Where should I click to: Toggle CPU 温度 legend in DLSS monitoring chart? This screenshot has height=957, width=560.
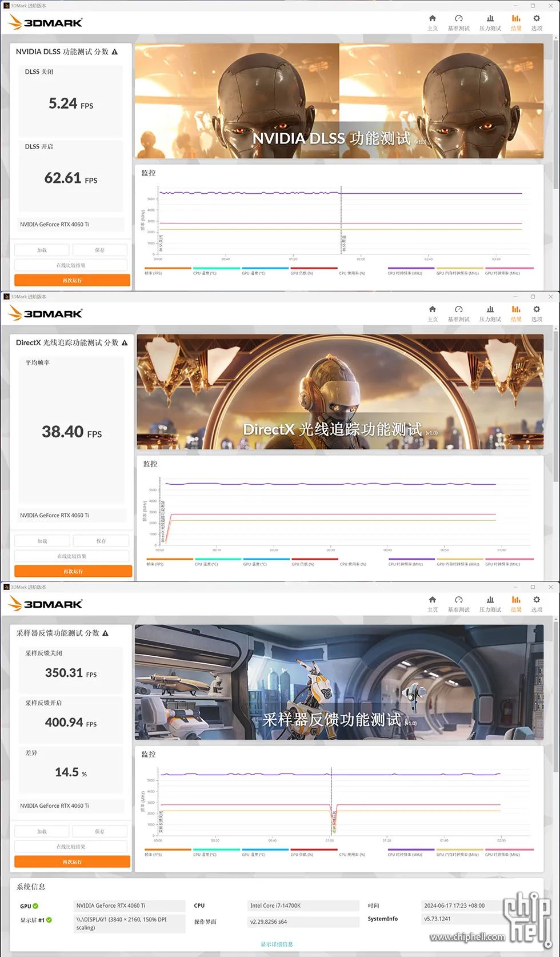pyautogui.click(x=217, y=271)
